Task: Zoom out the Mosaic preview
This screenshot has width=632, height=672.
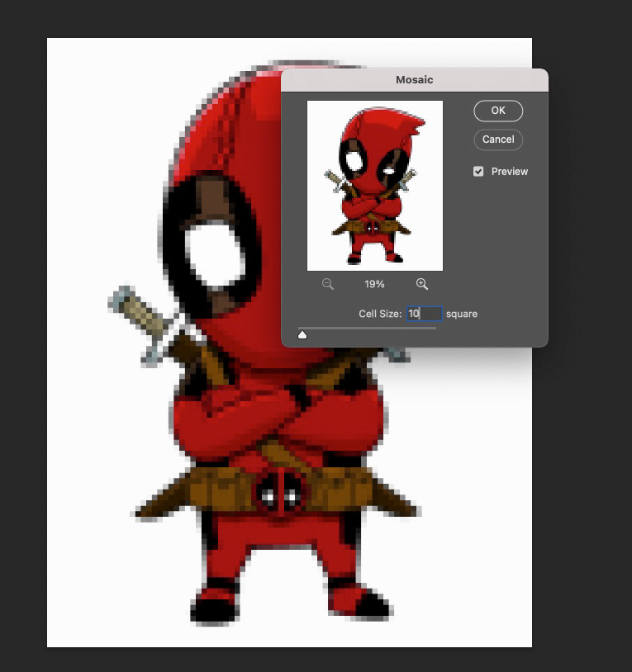Action: coord(328,284)
